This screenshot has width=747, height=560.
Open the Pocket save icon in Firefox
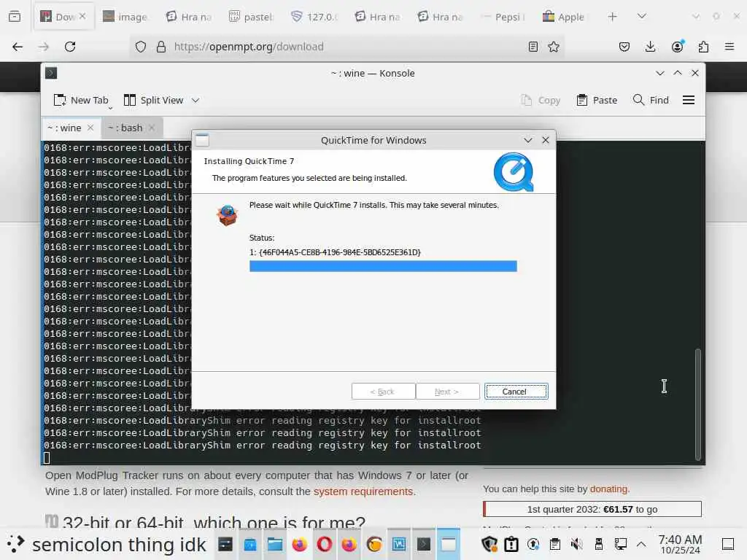tap(624, 47)
